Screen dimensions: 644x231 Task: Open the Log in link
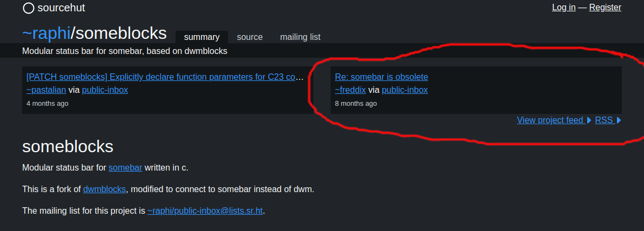563,8
